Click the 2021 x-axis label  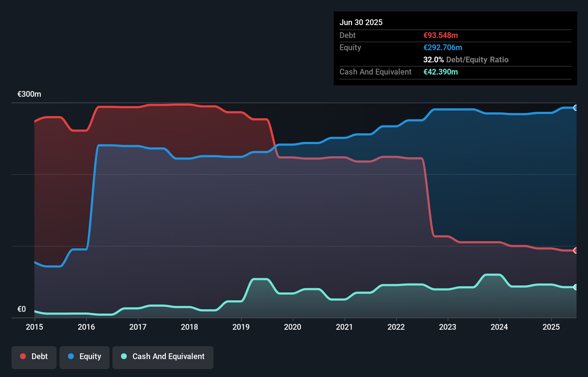[344, 327]
